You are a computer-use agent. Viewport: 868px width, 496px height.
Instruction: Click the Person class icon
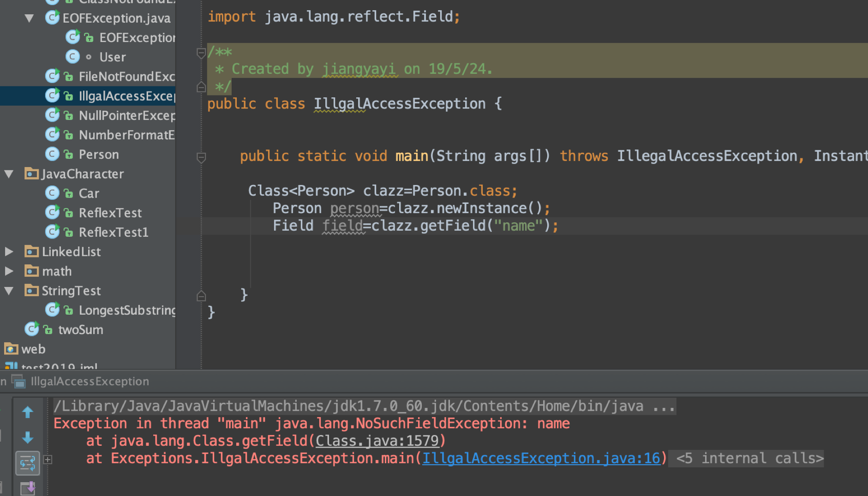click(x=52, y=154)
